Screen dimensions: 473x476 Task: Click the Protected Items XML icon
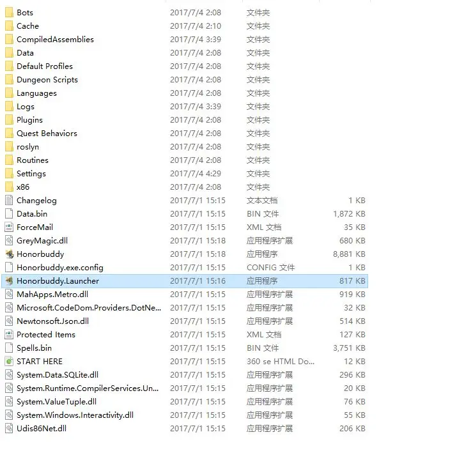pyautogui.click(x=9, y=334)
